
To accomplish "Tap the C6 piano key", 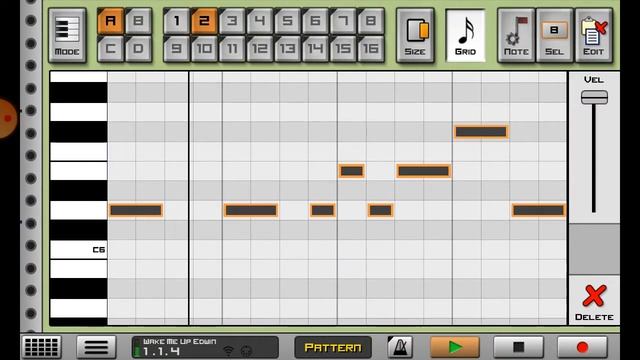I will 78,249.
